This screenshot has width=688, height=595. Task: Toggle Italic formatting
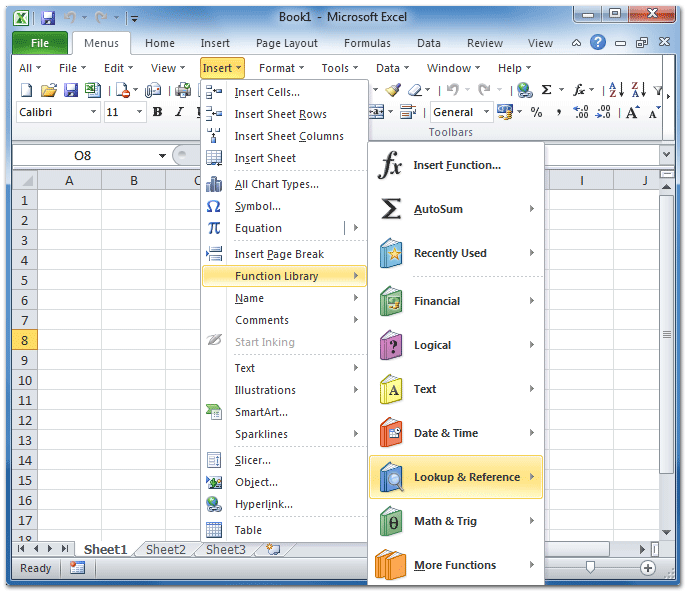click(x=179, y=112)
